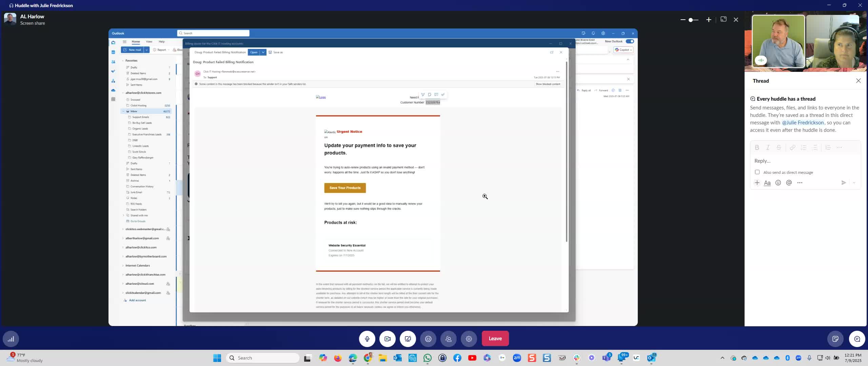Close the screen share view

coord(736,20)
